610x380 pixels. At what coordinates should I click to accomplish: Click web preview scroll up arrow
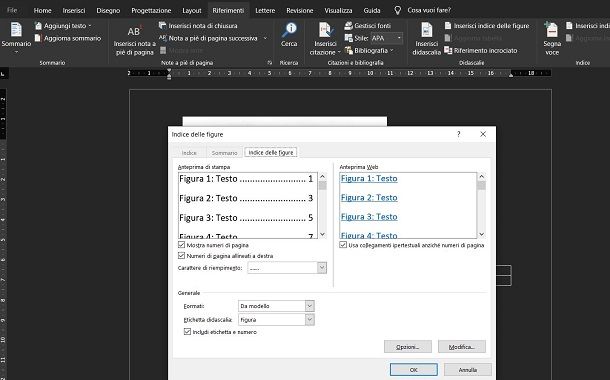[x=482, y=177]
